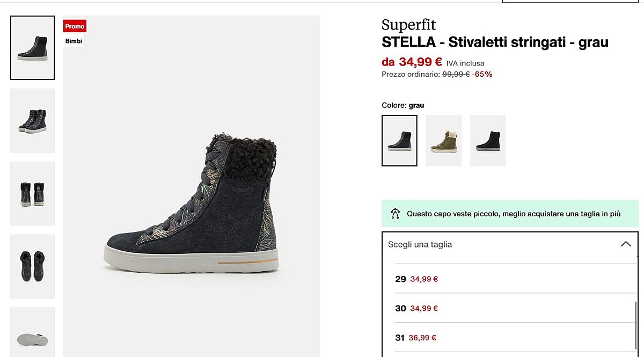Click the Bimbi category tag

(x=74, y=41)
